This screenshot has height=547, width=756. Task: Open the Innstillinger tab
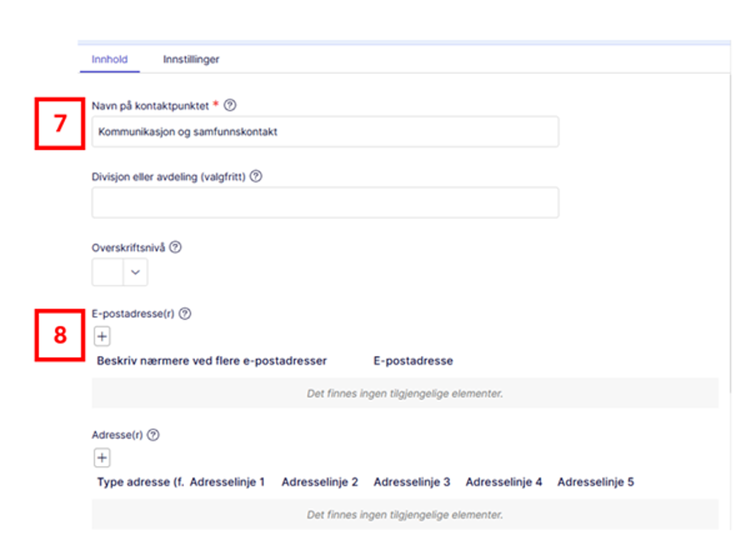(x=191, y=60)
